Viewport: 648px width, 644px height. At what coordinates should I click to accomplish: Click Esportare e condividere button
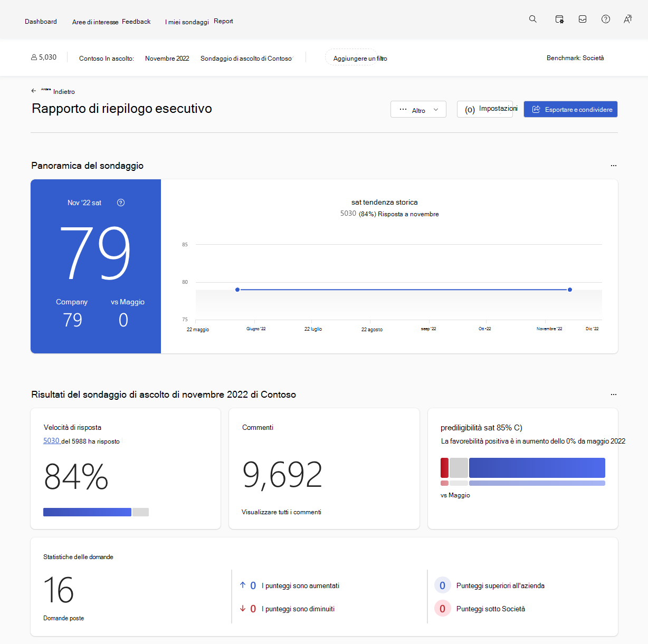(570, 109)
